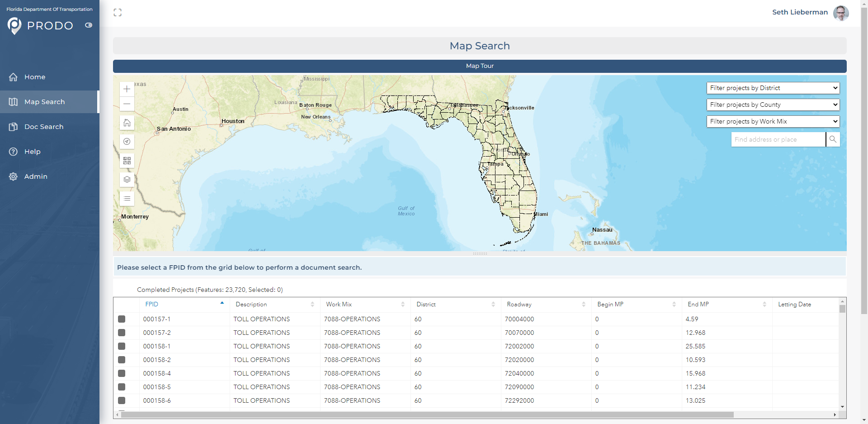868x424 pixels.
Task: Reset map to home extent
Action: tap(127, 123)
